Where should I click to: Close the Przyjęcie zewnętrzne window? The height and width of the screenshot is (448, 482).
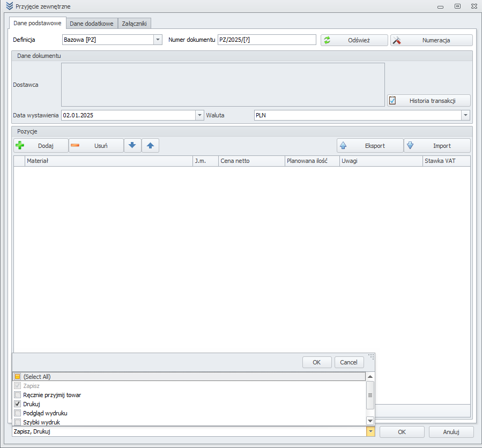[474, 6]
